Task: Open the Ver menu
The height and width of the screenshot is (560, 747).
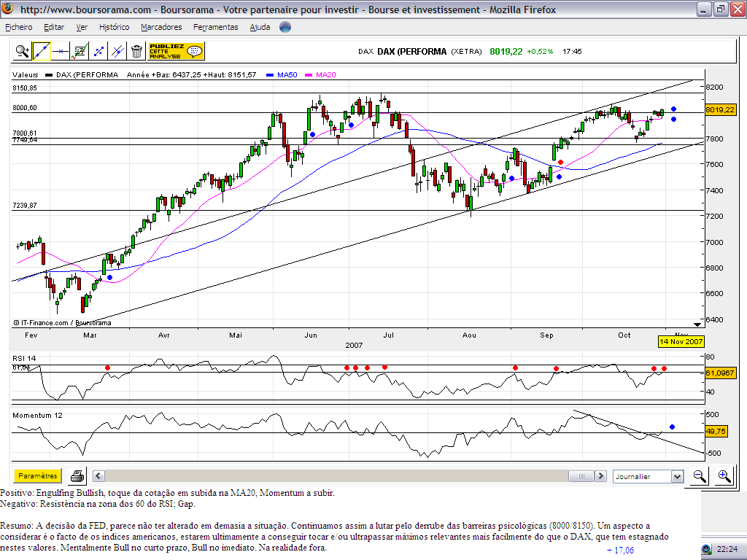Action: (x=82, y=27)
